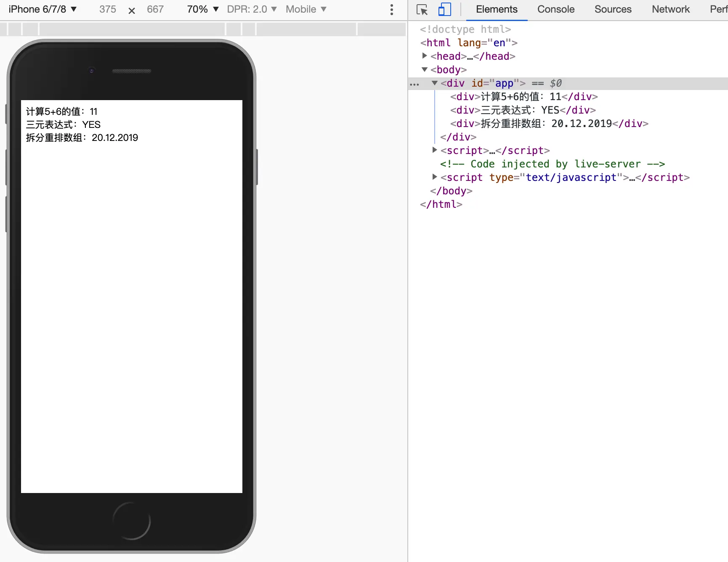Open the device toolbar more options menu
Image resolution: width=728 pixels, height=562 pixels.
[392, 9]
